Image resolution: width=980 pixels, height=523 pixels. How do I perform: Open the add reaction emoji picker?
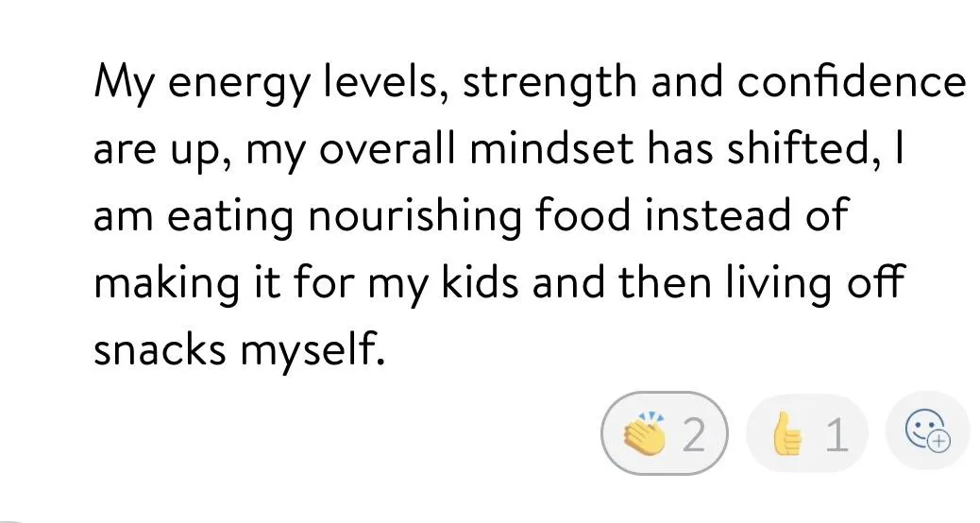[x=927, y=431]
